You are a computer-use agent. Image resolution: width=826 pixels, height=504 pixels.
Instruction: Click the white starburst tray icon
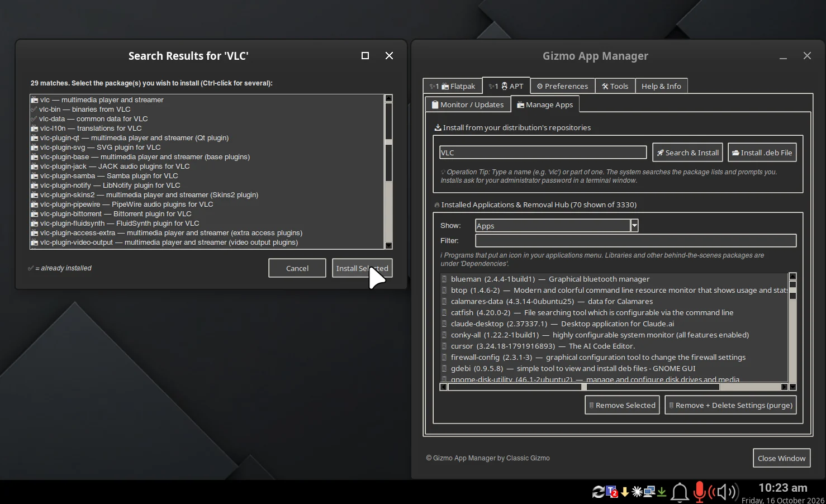click(x=637, y=492)
